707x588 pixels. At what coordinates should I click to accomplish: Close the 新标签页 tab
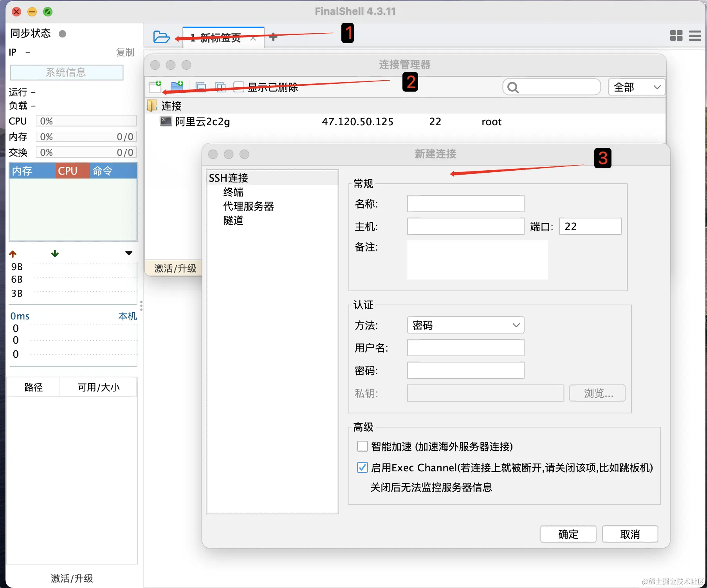click(x=253, y=38)
